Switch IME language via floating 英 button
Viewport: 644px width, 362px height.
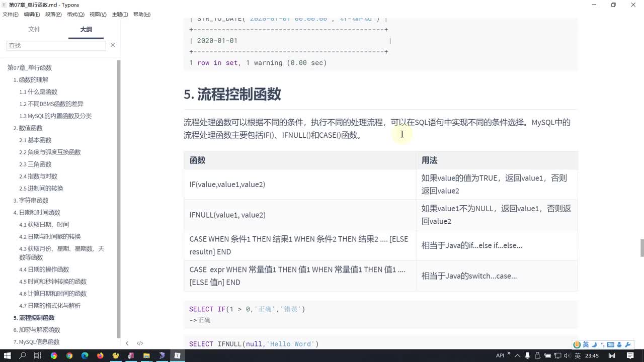click(x=586, y=344)
